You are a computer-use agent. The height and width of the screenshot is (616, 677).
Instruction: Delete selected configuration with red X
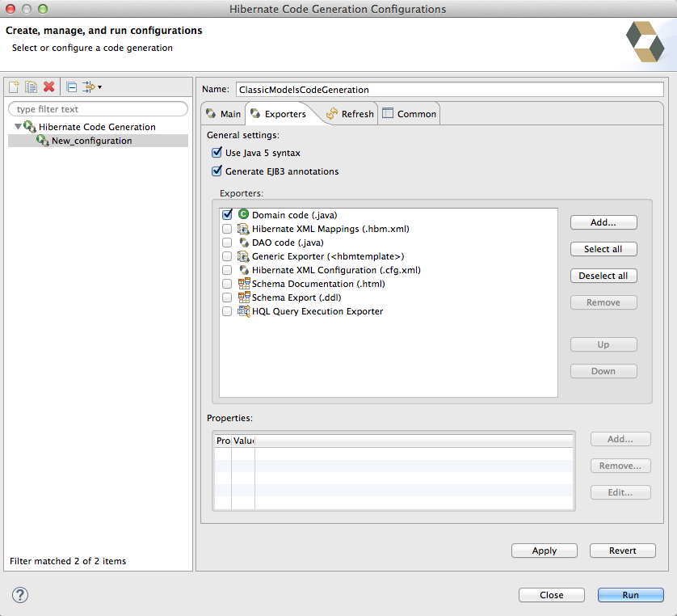[48, 86]
